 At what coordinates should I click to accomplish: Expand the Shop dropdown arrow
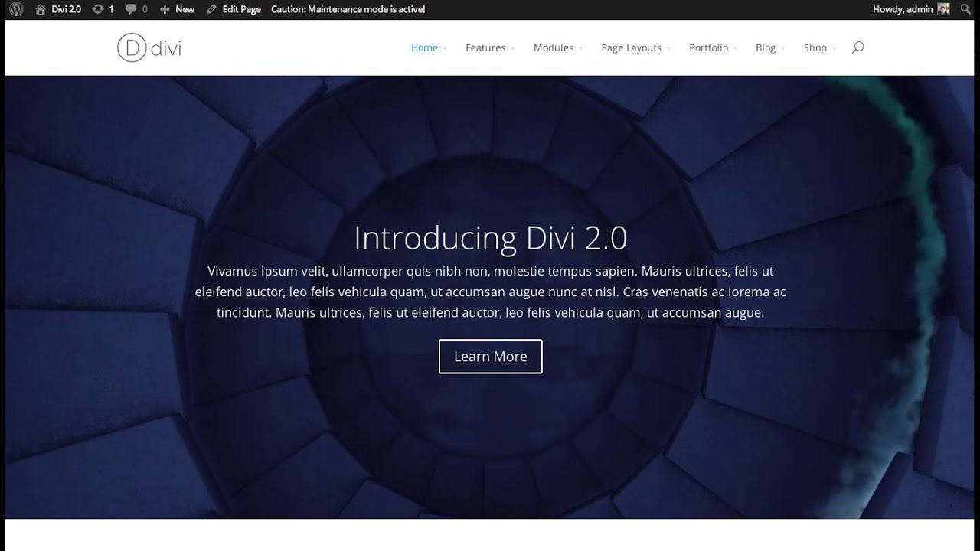[x=834, y=48]
